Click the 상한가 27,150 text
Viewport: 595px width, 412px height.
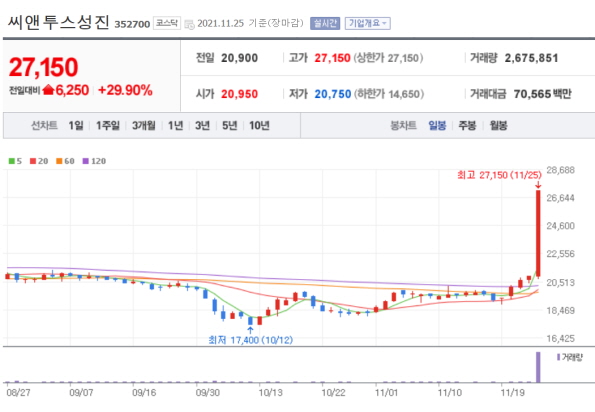click(x=388, y=58)
